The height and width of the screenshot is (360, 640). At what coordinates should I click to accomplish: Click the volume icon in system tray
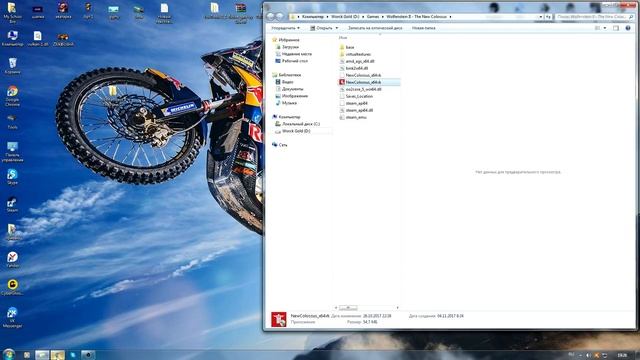tap(588, 355)
